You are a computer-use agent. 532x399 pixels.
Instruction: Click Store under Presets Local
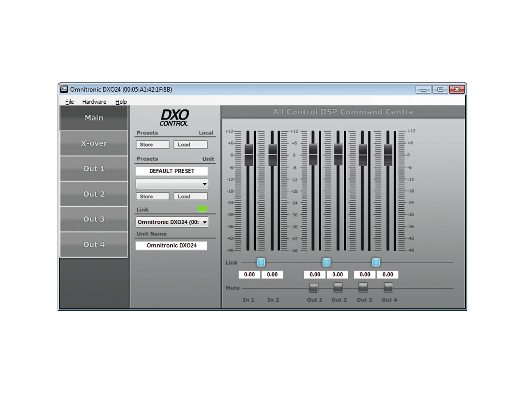(152, 145)
